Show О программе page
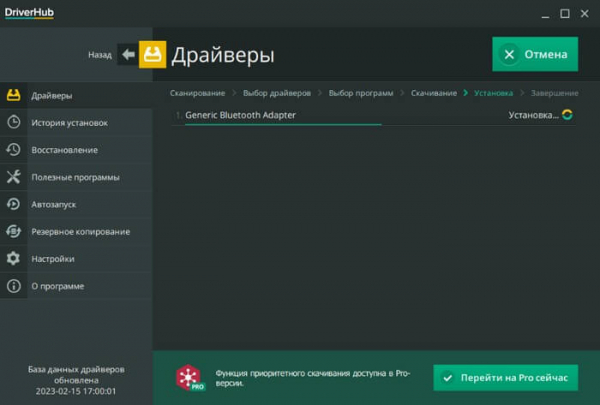Viewport: 600px width, 405px height. (x=76, y=286)
